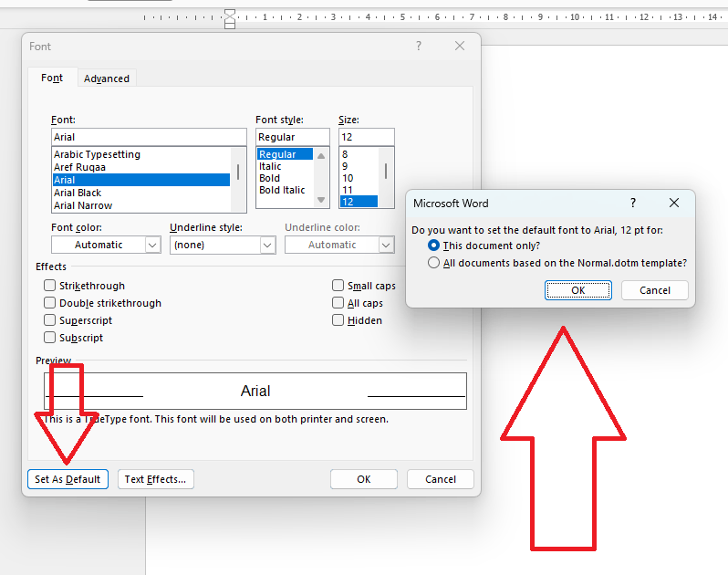Open the Underline style dropdown
This screenshot has height=575, width=728.
click(x=267, y=245)
